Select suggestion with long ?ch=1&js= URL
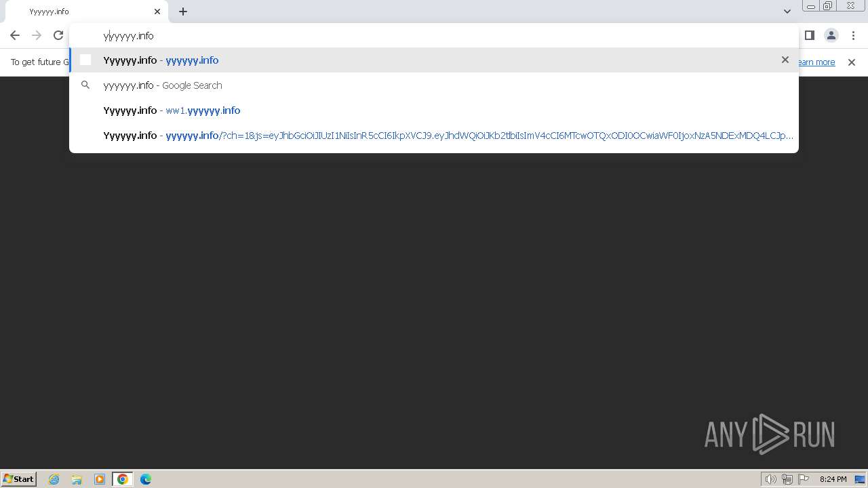The image size is (868, 488). (x=434, y=136)
